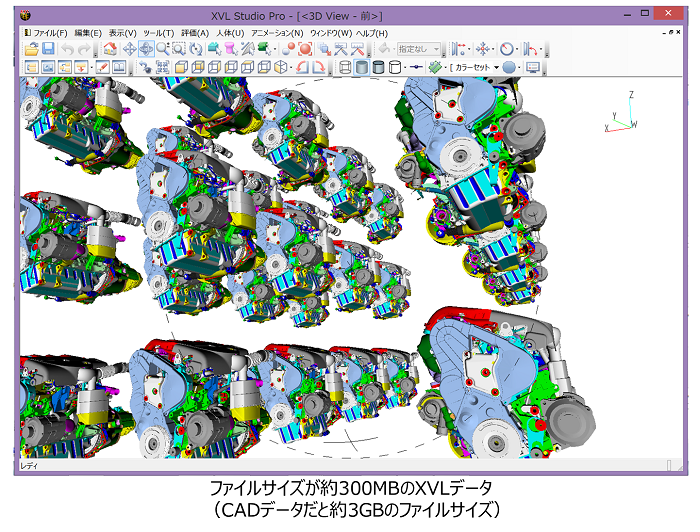Open the ツール(T) menu
Viewport: 700px width, 532px height.
(x=157, y=33)
